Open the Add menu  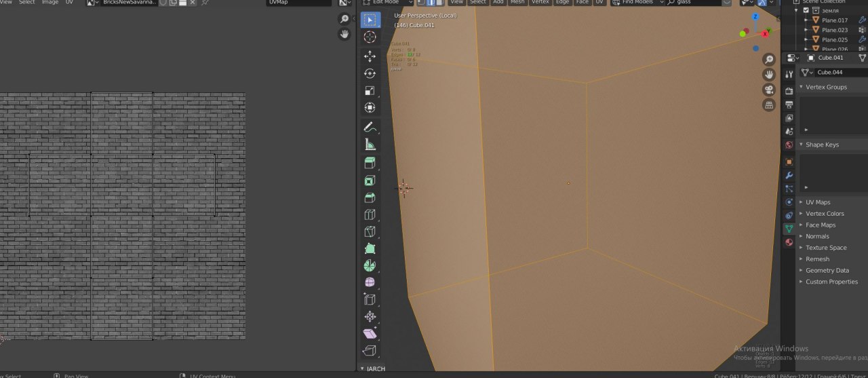click(x=498, y=3)
